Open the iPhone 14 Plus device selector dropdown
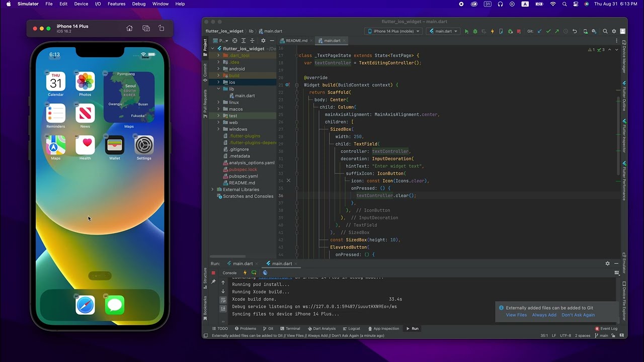Image resolution: width=644 pixels, height=362 pixels. (393, 31)
